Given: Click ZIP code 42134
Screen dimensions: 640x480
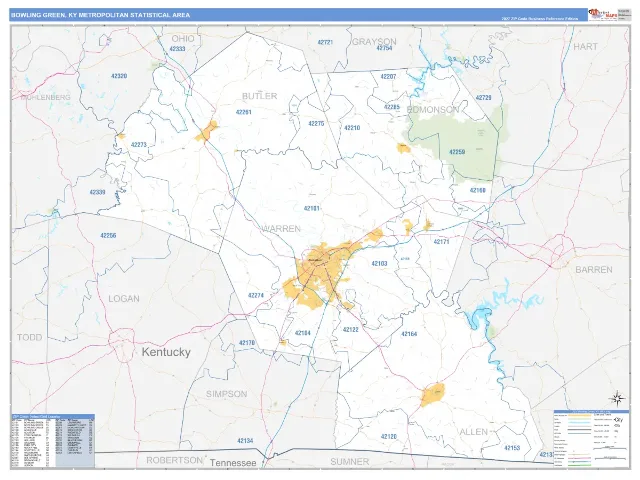Looking at the screenshot, I should (x=245, y=441).
